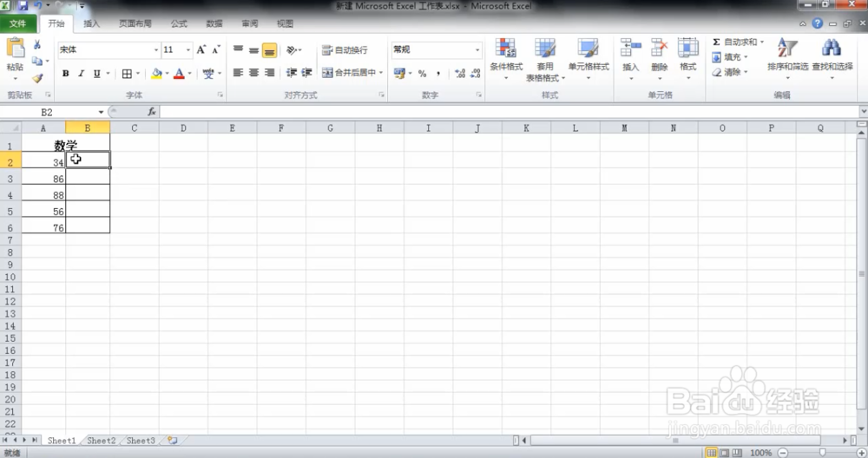The width and height of the screenshot is (868, 458).
Task: Switch to Sheet3 tab
Action: pos(141,441)
